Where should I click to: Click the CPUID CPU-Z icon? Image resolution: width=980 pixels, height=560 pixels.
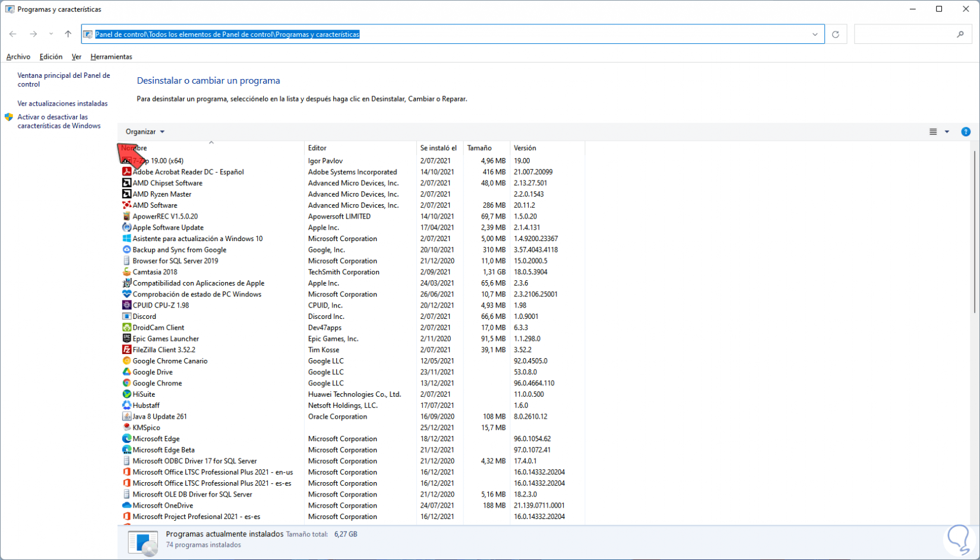click(127, 305)
